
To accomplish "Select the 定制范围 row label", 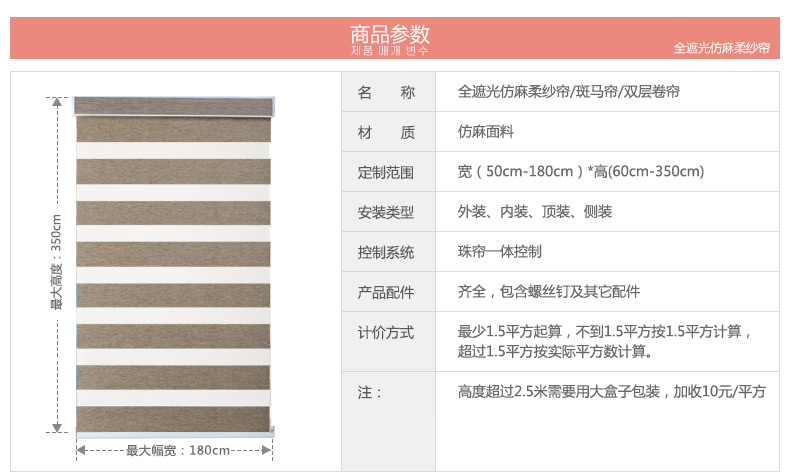I will [x=385, y=172].
